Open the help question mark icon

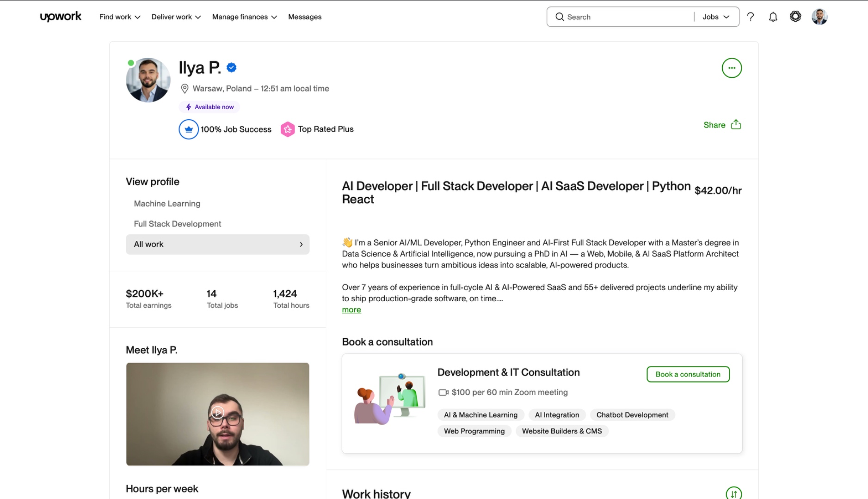[x=751, y=17]
